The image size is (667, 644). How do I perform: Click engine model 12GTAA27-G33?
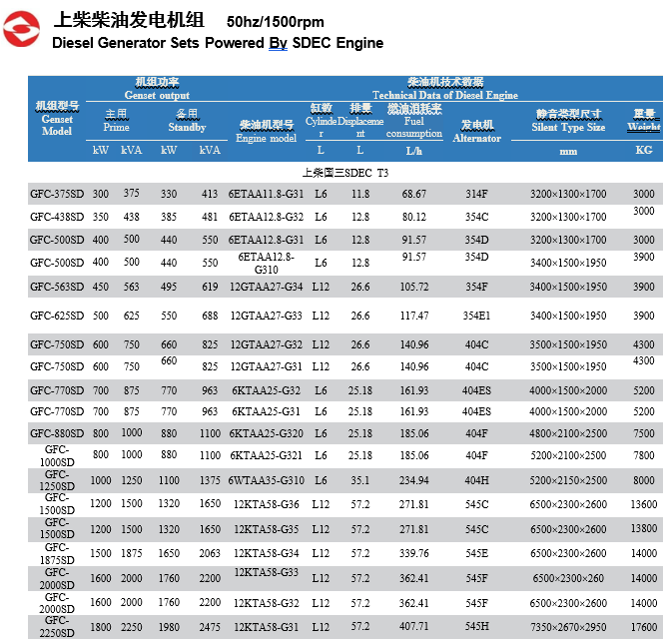(267, 316)
